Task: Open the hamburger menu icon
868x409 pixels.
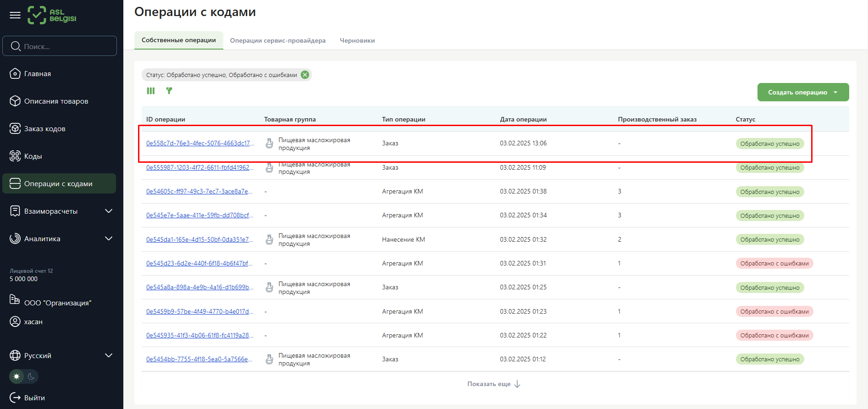Action: coord(15,15)
